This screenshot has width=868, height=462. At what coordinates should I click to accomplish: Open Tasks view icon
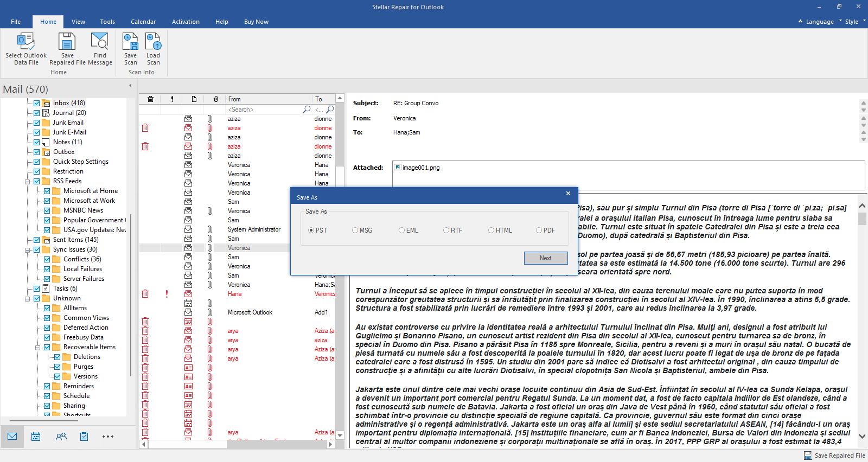84,436
